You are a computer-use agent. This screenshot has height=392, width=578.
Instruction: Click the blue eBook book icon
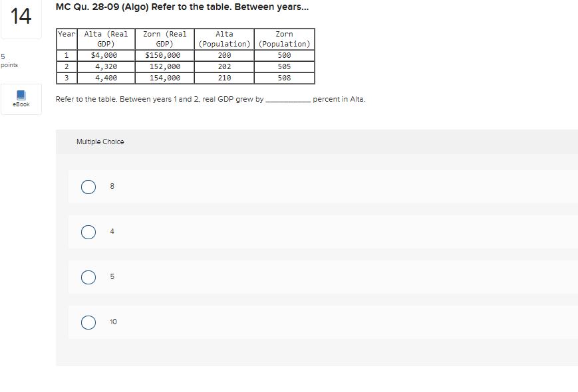point(21,93)
